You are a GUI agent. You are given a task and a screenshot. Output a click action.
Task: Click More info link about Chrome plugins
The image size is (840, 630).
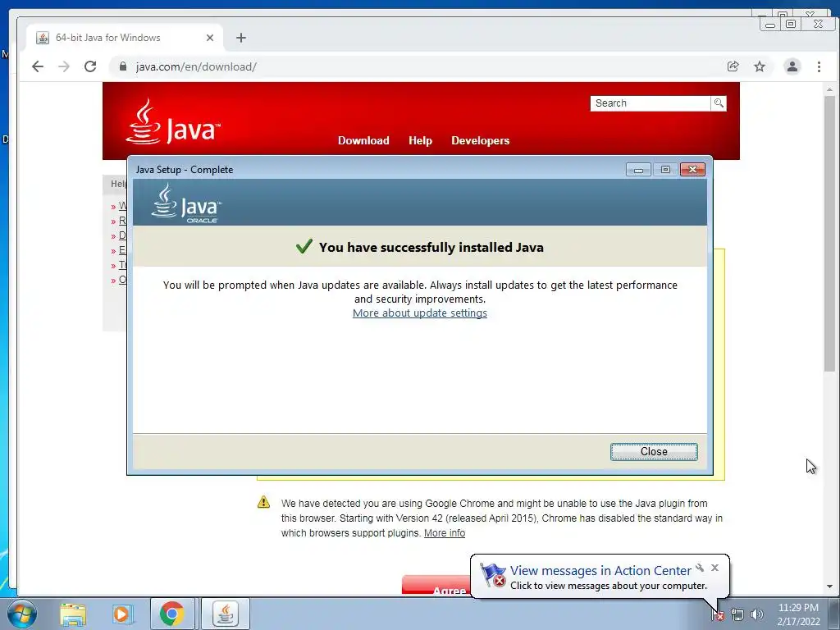(x=444, y=533)
